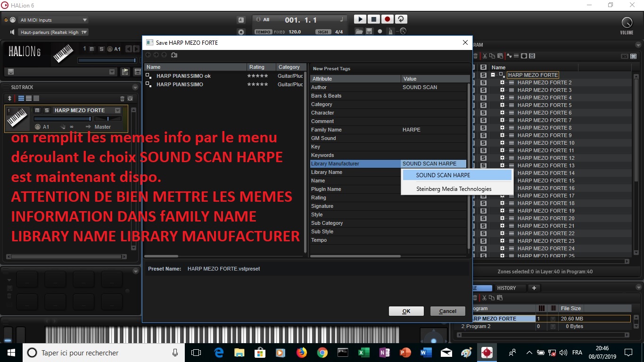Enable transport record button

coord(388,19)
